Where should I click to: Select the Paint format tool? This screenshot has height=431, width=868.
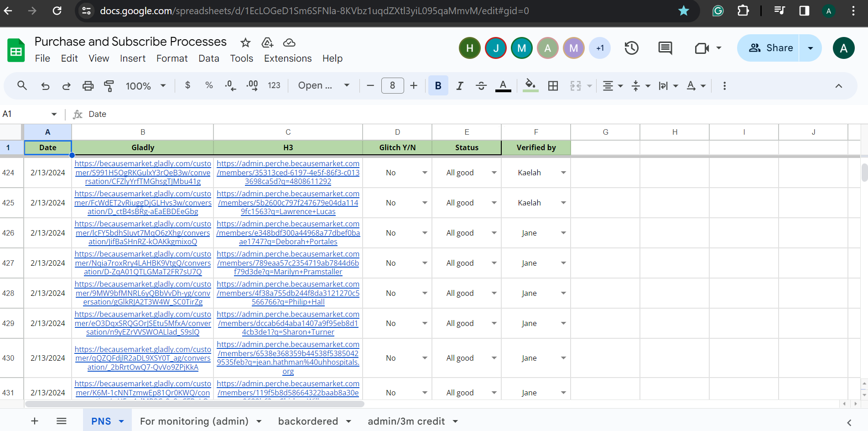click(109, 86)
